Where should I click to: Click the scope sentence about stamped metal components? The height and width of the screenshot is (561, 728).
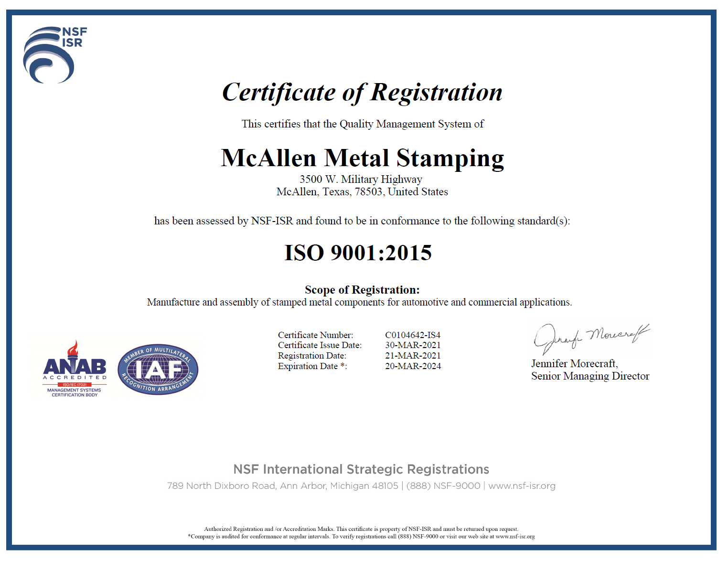click(x=359, y=302)
